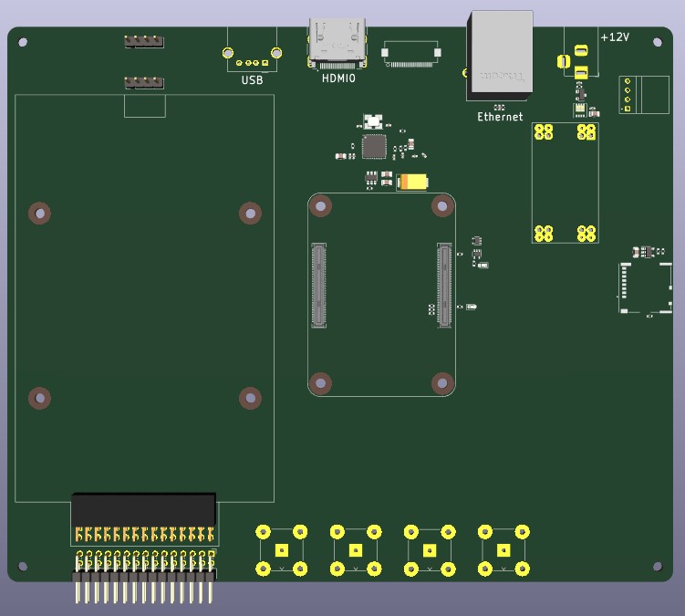Select the microSD card slot at the board edge

pos(645,287)
